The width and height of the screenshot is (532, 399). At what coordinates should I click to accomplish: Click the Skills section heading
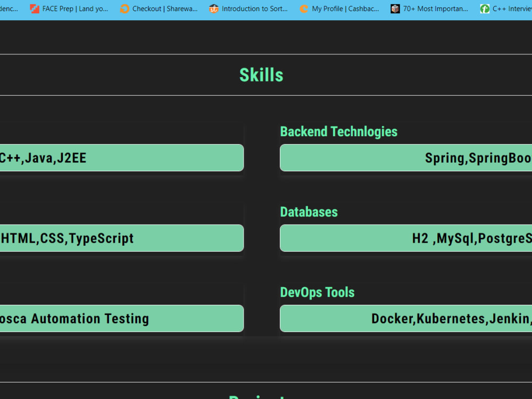pyautogui.click(x=261, y=75)
